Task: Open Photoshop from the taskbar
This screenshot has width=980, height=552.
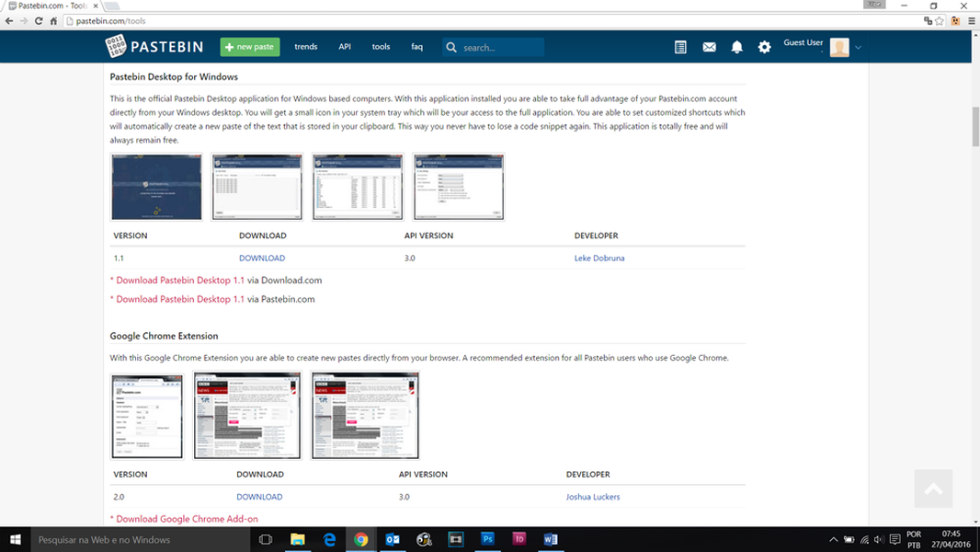Action: click(x=487, y=539)
